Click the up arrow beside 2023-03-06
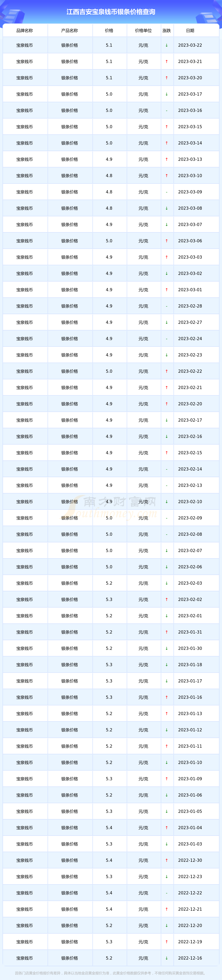The width and height of the screenshot is (222, 980). (167, 241)
